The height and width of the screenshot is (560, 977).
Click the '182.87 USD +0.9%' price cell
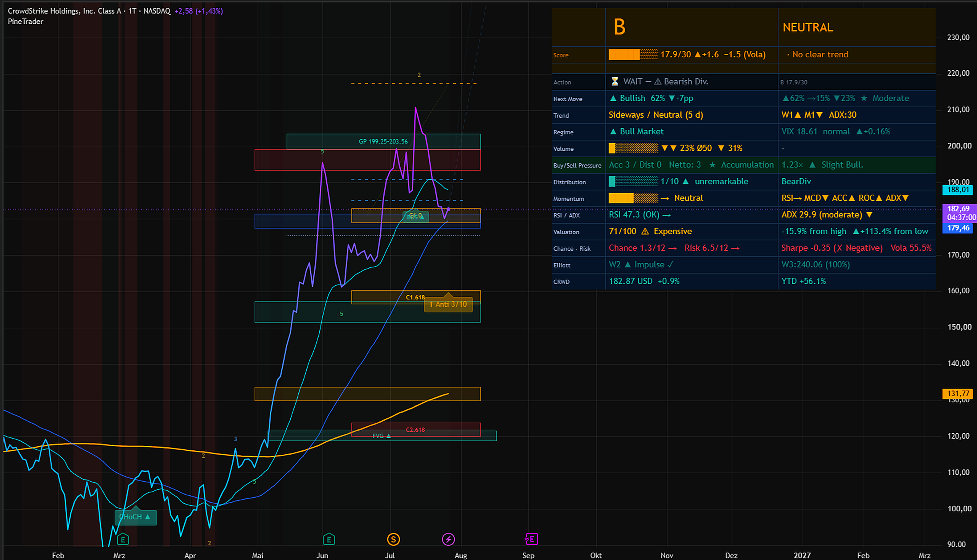click(644, 281)
